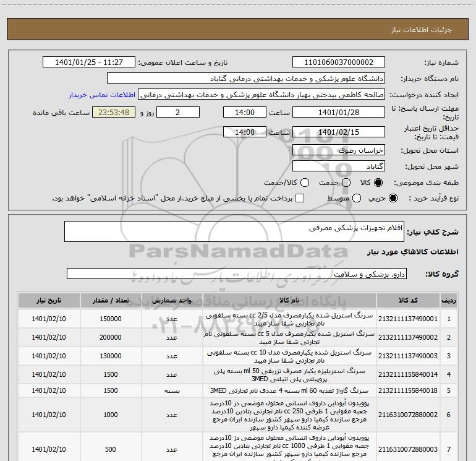The image size is (476, 461).
Task: Click the price validity date 1401/02/15
Action: coord(339,132)
